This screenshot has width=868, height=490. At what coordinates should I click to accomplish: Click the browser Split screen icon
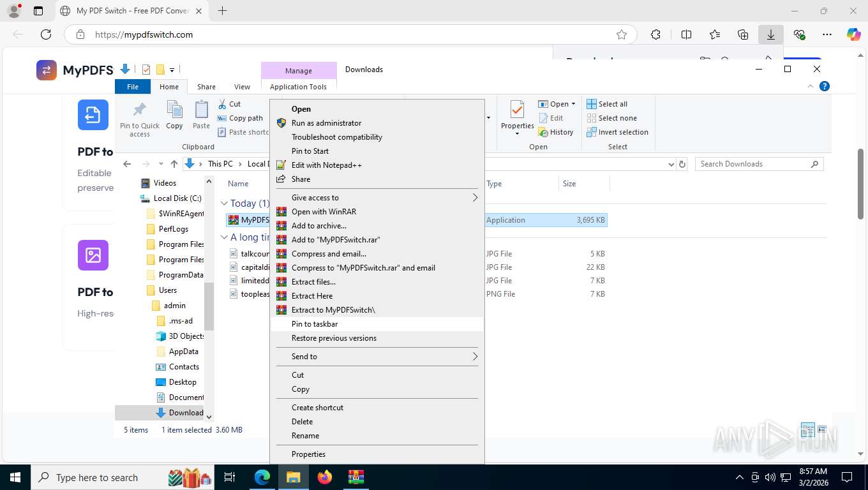click(x=686, y=34)
